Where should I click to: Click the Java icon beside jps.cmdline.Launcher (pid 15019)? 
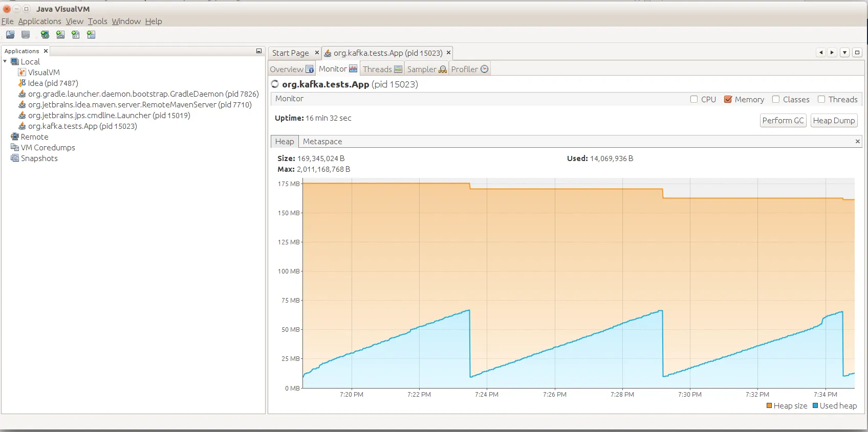(22, 116)
